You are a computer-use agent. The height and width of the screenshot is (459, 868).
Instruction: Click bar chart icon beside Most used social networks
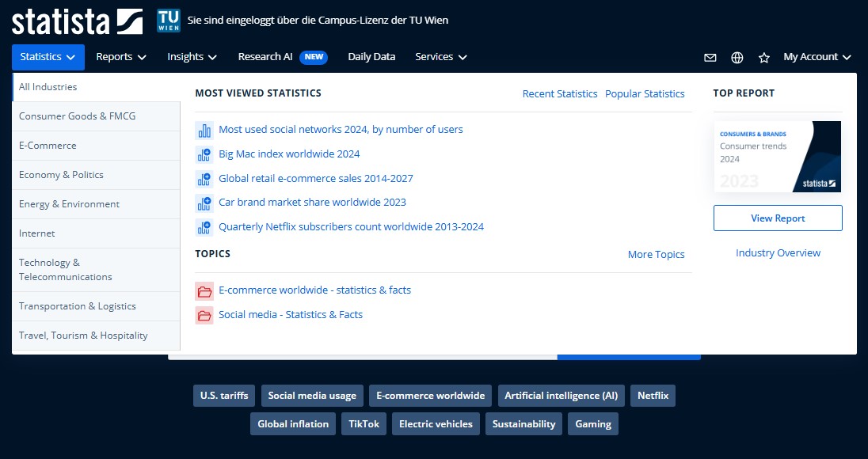[x=204, y=131]
